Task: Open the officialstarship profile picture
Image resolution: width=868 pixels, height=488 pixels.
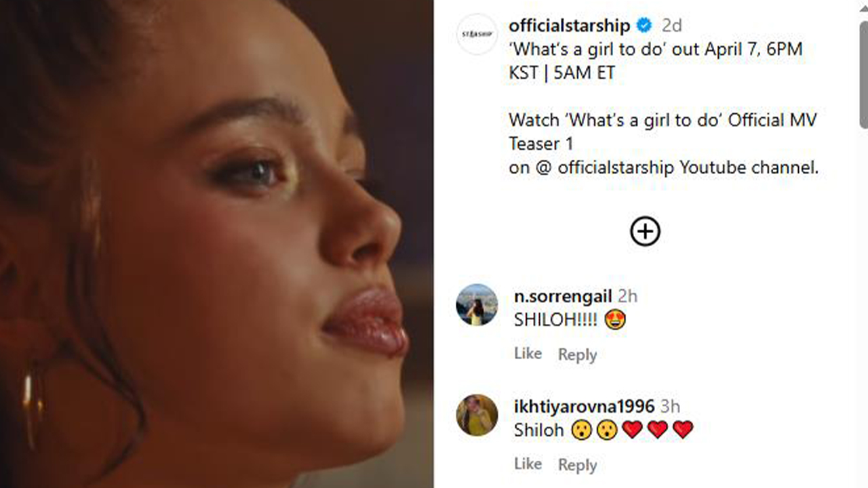Action: tap(477, 34)
